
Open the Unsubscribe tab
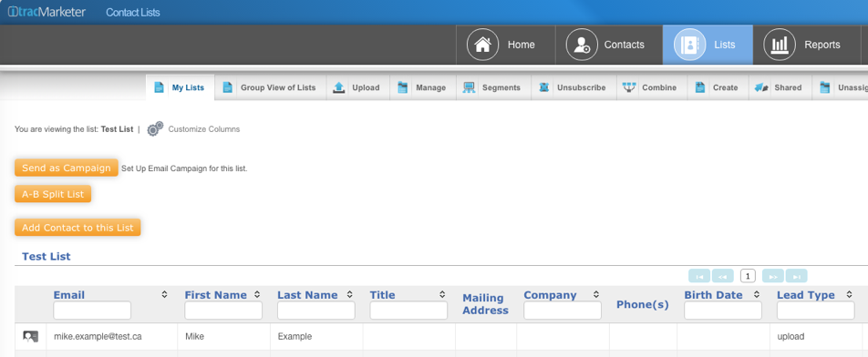tap(573, 87)
